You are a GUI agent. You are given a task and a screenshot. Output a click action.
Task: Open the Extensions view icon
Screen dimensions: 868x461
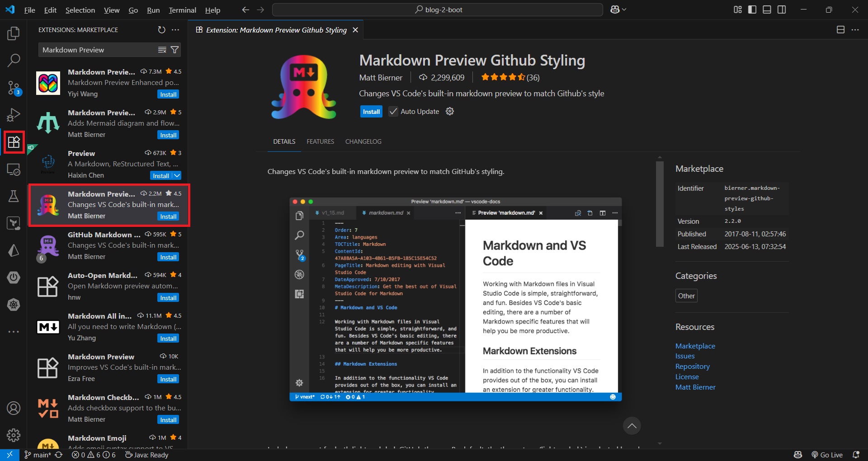point(14,142)
